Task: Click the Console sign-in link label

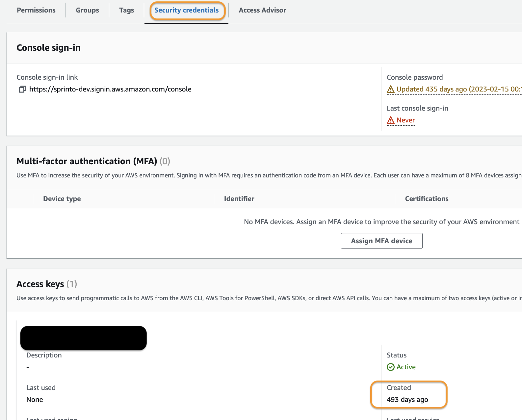Action: coord(47,77)
